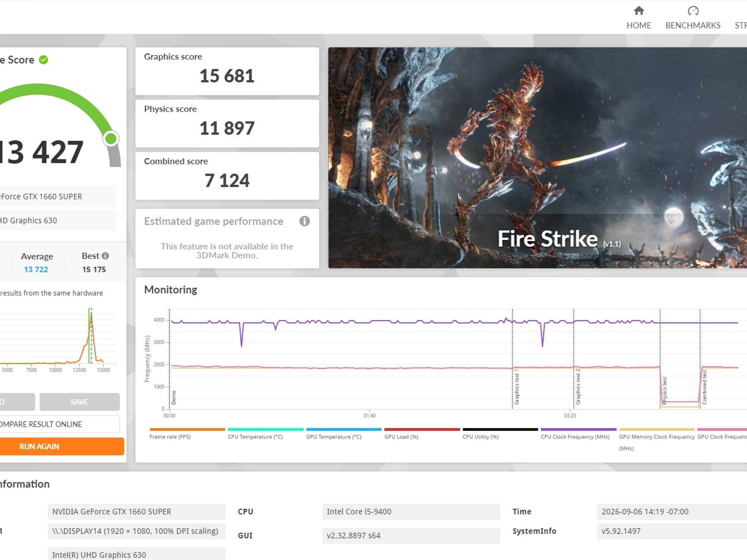Select Graphics test 2 marker in chart

point(578,387)
